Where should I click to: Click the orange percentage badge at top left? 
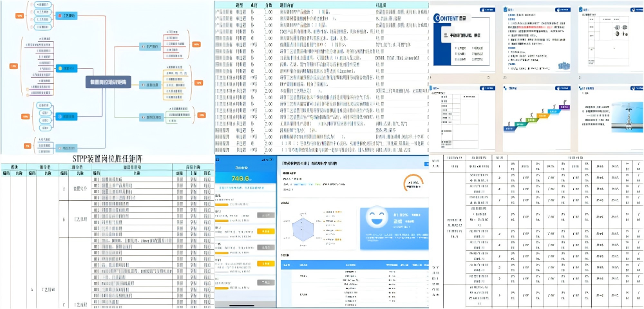pyautogui.click(x=20, y=15)
